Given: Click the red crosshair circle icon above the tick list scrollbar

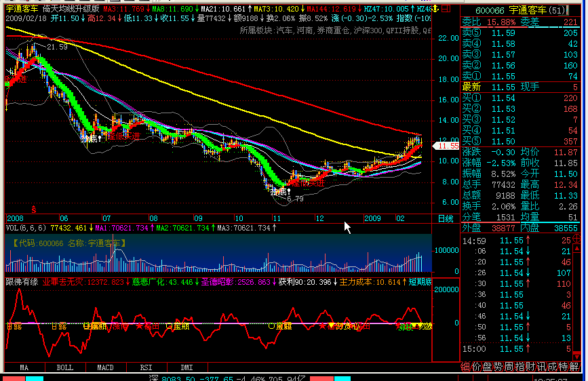Looking at the screenshot, I should [x=576, y=239].
